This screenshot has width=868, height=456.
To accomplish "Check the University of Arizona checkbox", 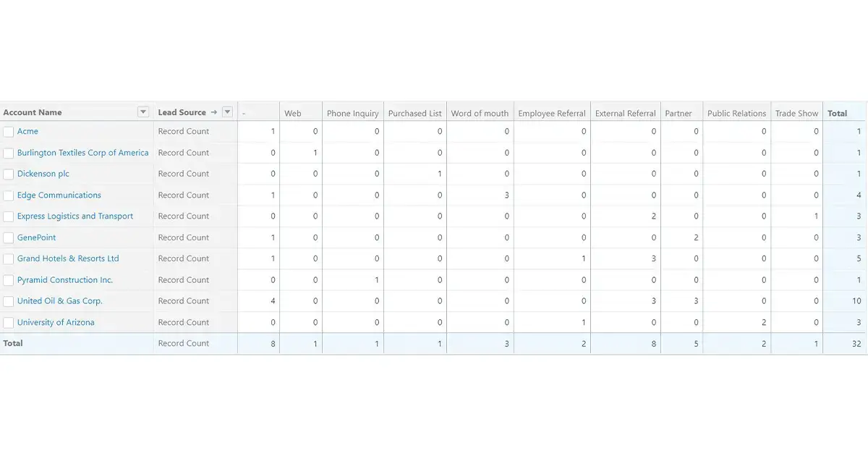I will pos(9,322).
